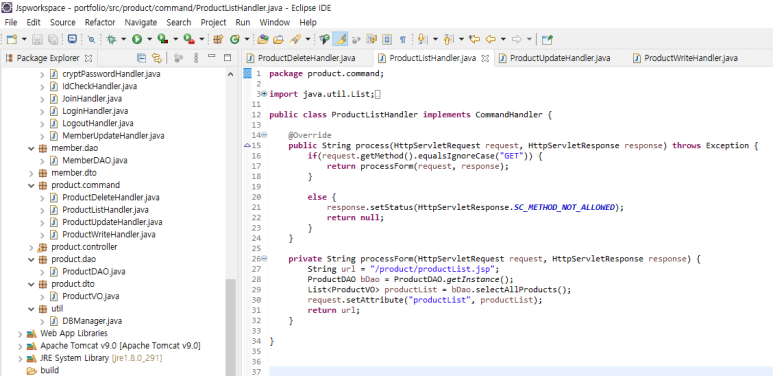The width and height of the screenshot is (773, 376).
Task: Open the Source menu
Action: point(63,22)
